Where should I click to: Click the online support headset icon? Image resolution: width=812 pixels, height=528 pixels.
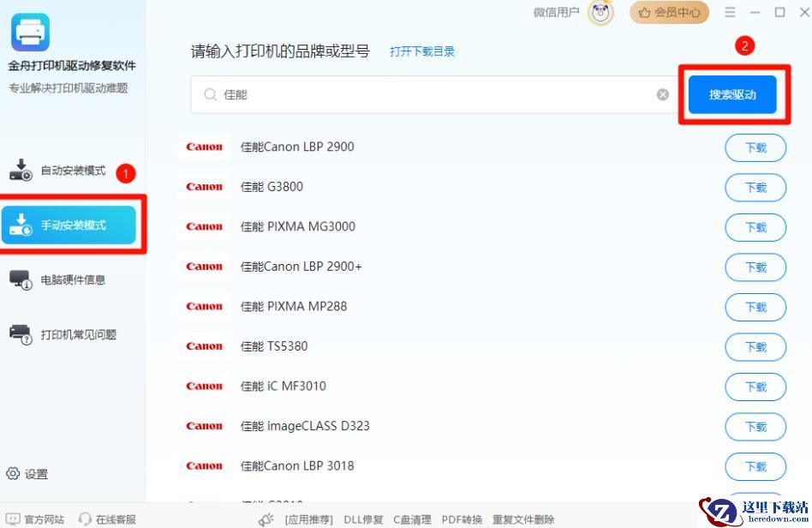click(85, 519)
